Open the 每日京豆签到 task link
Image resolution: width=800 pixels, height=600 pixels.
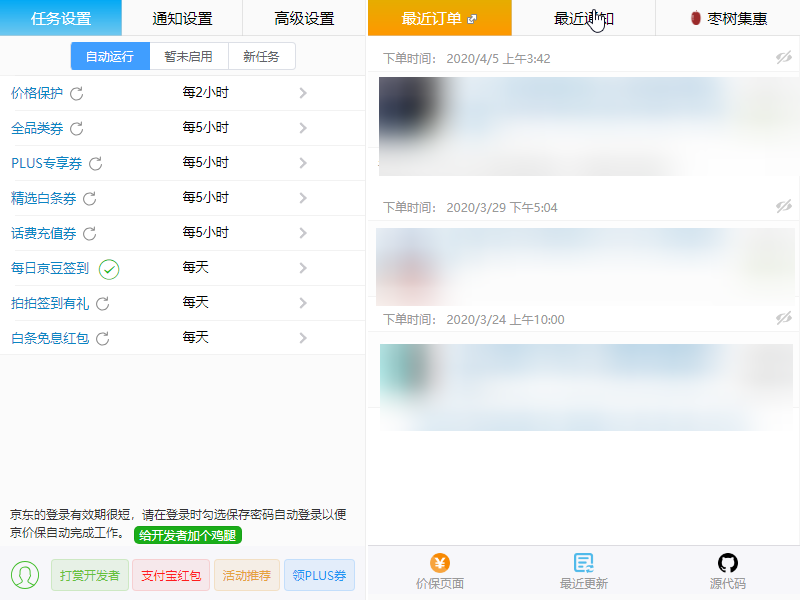[x=50, y=268]
